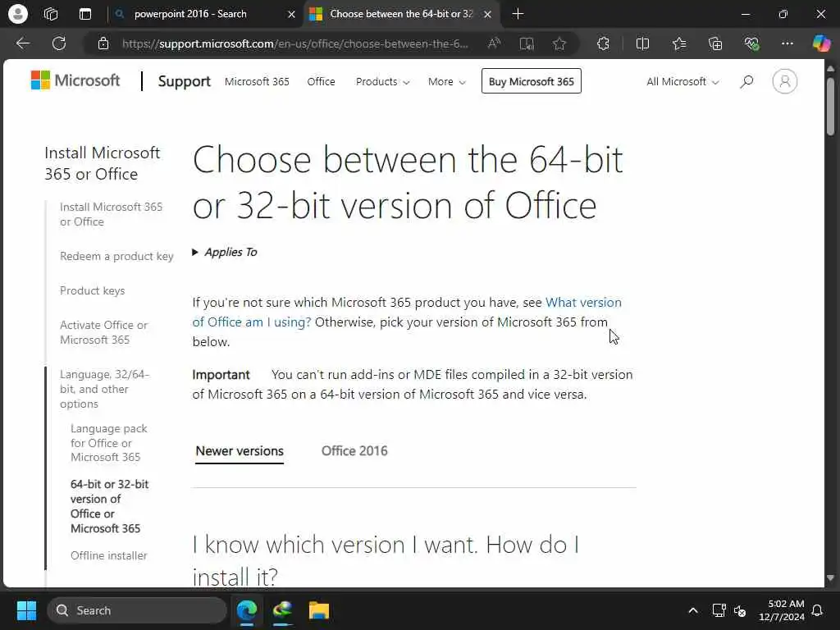
Task: Open 'Language, 32/64-bit, and other options' item
Action: (104, 389)
